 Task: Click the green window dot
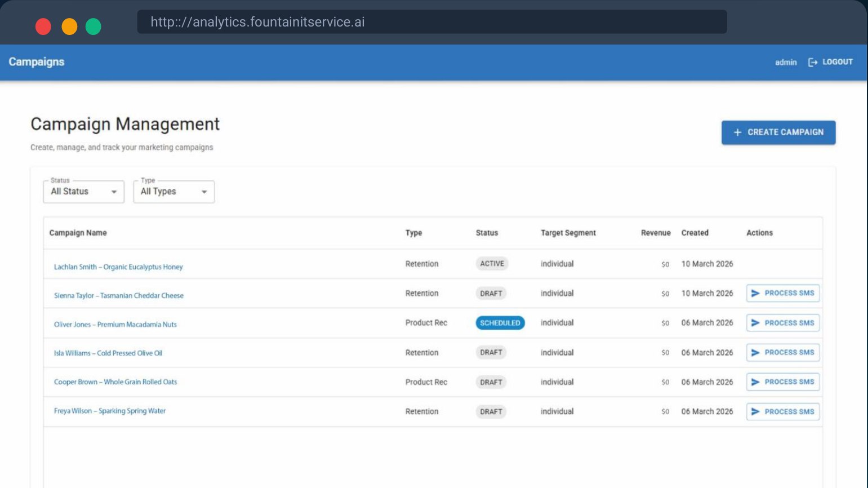click(93, 26)
